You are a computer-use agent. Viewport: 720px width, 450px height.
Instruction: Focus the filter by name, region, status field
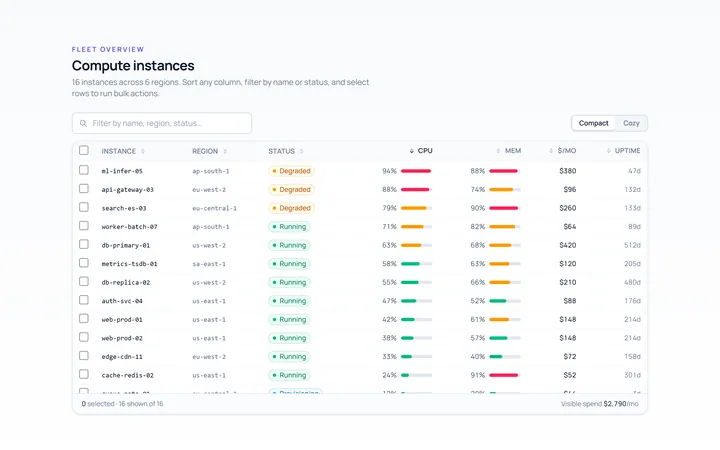pos(162,123)
